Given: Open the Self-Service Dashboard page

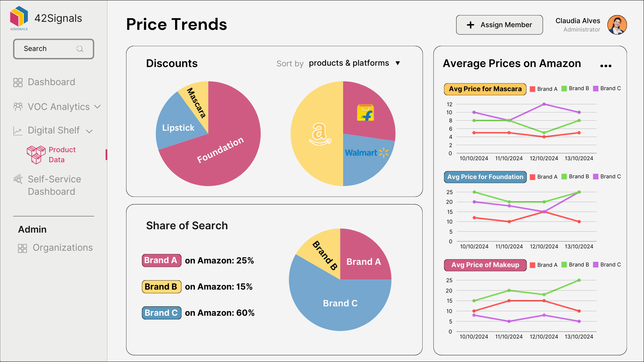Looking at the screenshot, I should (54, 185).
